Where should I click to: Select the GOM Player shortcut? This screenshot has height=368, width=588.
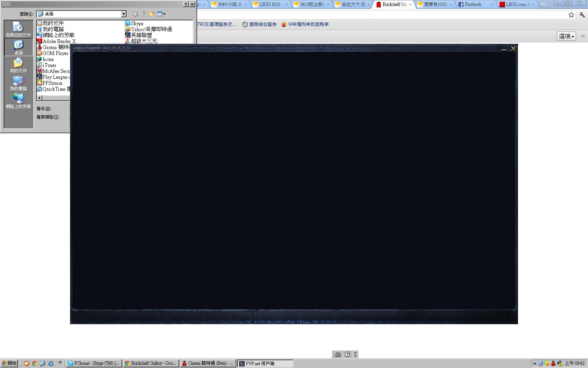point(52,53)
